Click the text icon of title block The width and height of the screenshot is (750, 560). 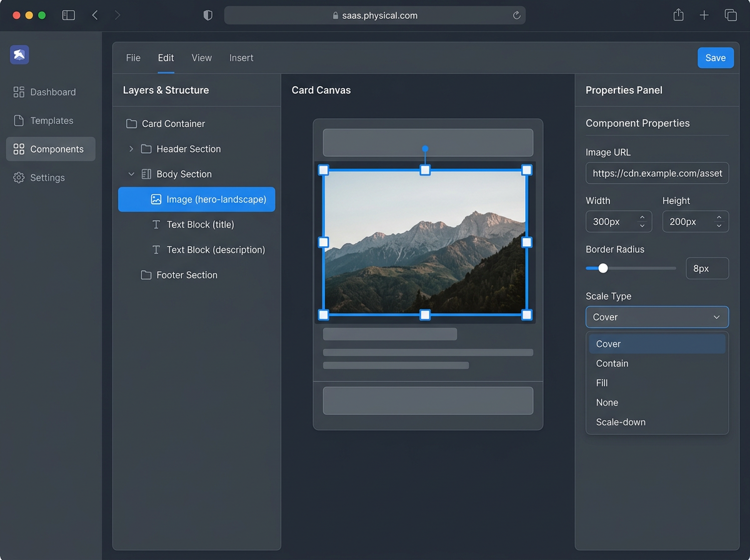(x=156, y=224)
